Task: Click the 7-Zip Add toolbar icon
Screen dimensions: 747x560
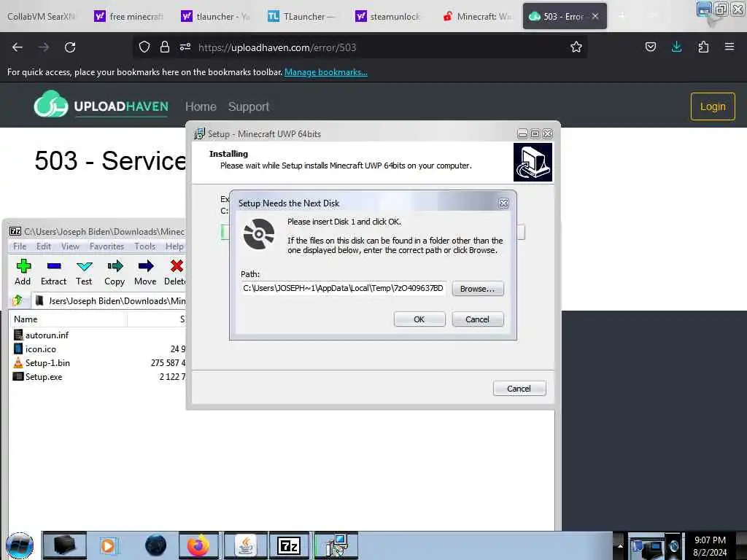Action: [23, 267]
